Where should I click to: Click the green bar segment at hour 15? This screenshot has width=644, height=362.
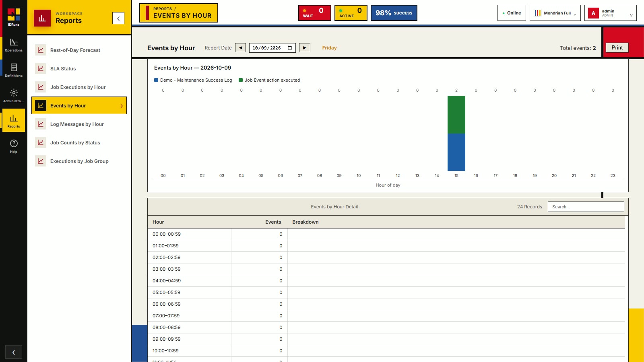coord(456,115)
